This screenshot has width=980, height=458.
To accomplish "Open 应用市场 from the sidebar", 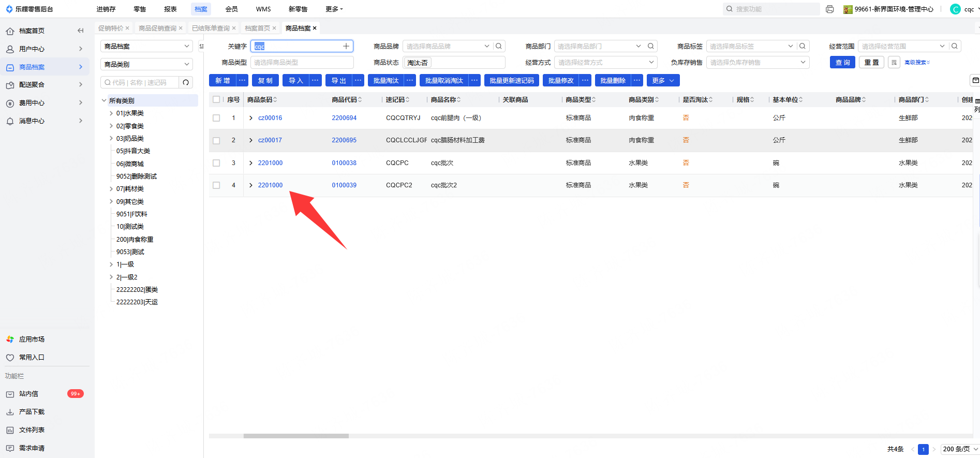I will (32, 339).
